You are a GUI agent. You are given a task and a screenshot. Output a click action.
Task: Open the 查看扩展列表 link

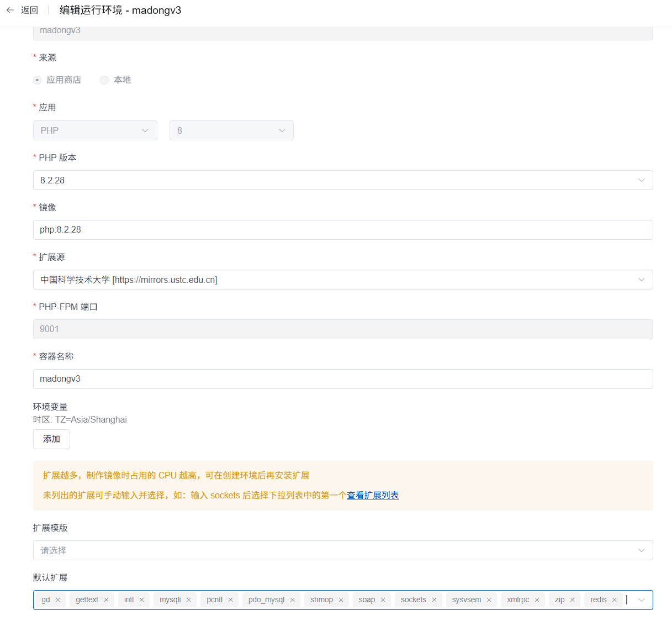(373, 496)
